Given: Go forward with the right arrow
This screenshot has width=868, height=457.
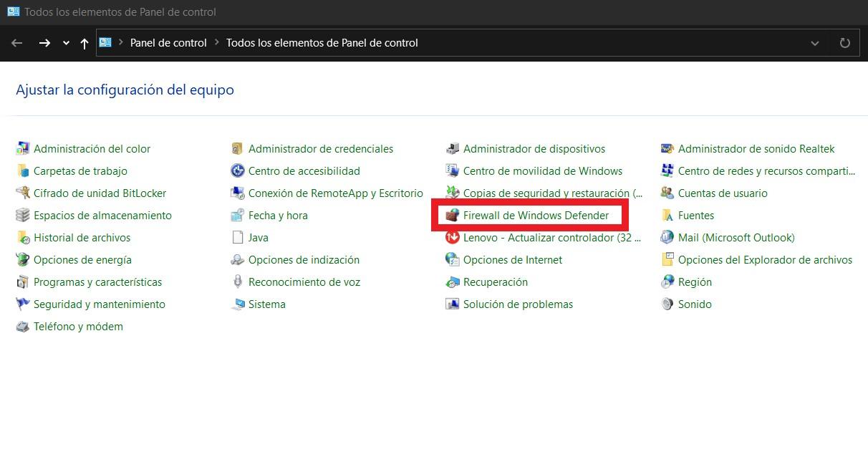Looking at the screenshot, I should point(44,43).
